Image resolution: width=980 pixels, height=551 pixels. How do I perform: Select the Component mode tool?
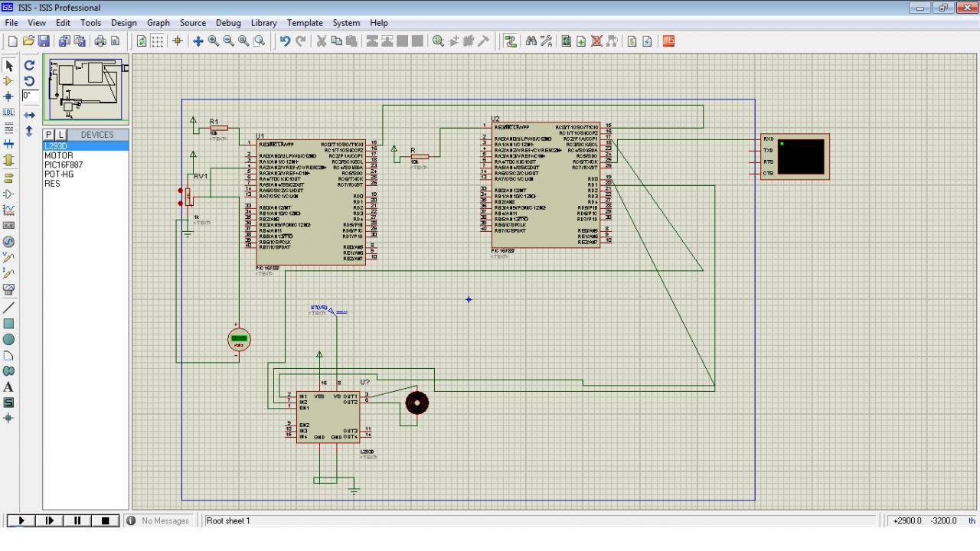pyautogui.click(x=9, y=80)
